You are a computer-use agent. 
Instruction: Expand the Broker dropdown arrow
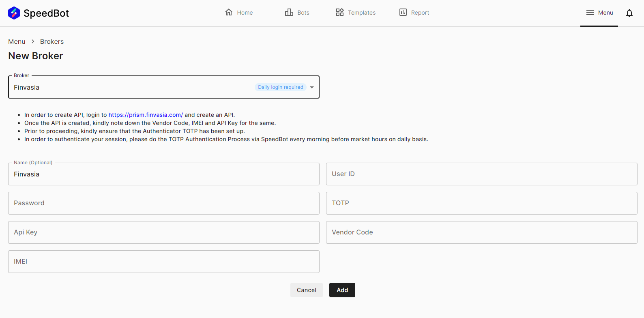click(312, 87)
